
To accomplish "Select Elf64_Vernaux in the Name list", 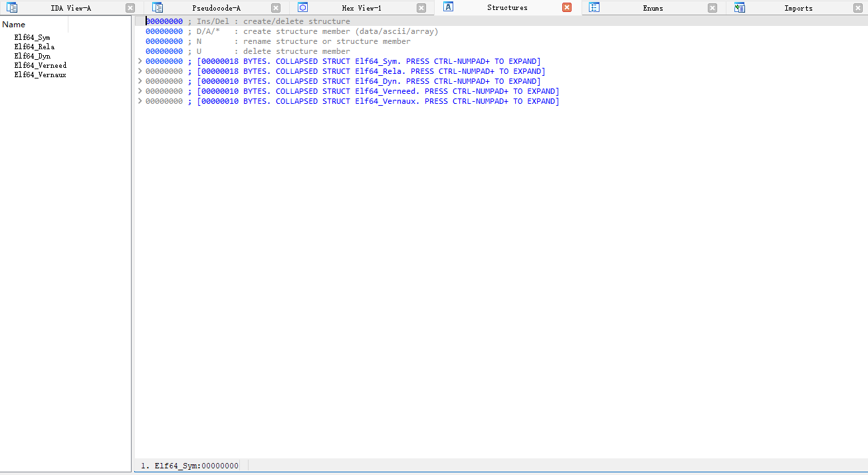I will pyautogui.click(x=40, y=75).
